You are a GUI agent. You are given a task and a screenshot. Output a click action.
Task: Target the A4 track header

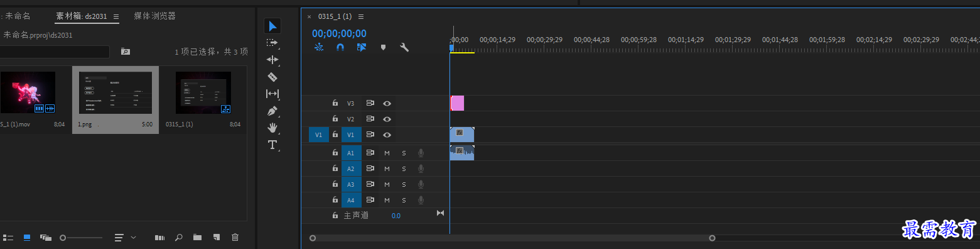(x=351, y=200)
